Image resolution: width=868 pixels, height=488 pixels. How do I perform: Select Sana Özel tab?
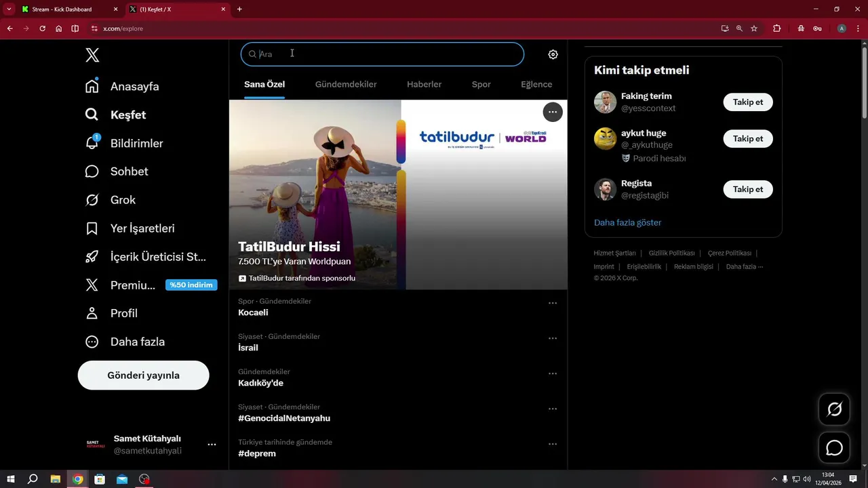[264, 85]
